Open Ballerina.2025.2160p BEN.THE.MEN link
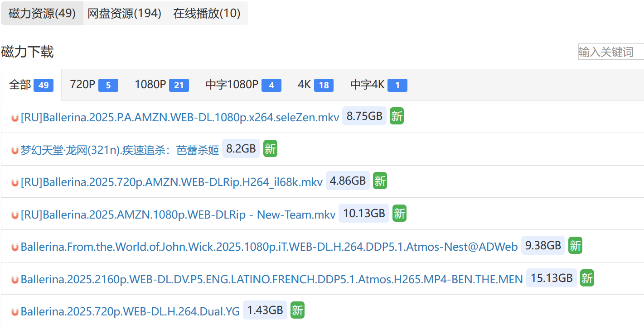Image resolution: width=644 pixels, height=329 pixels. (272, 280)
